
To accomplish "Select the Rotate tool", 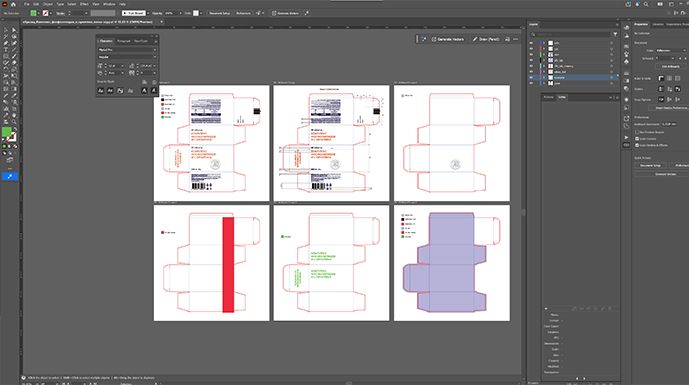I will click(6, 69).
